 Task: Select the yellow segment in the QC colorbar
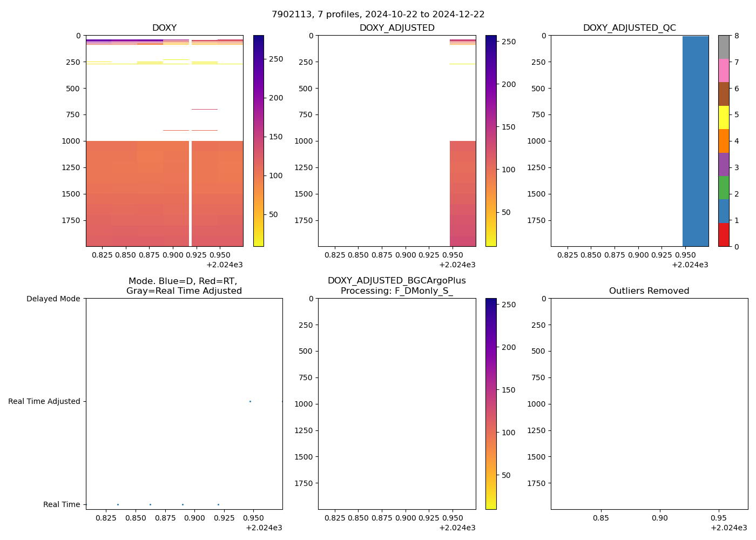[x=724, y=117]
